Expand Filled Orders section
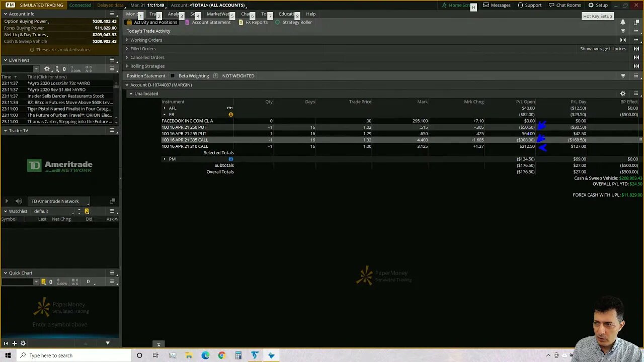This screenshot has width=644, height=362. tap(127, 49)
